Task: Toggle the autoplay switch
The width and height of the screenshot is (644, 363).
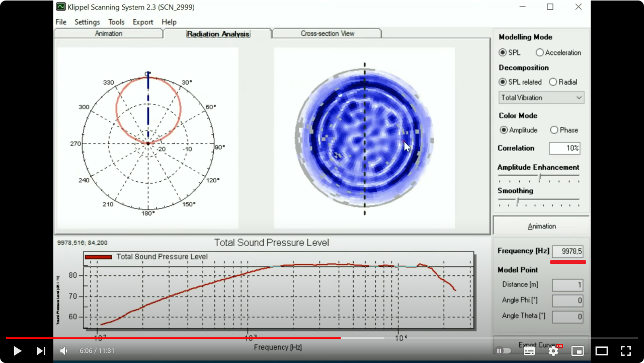Action: [504, 351]
